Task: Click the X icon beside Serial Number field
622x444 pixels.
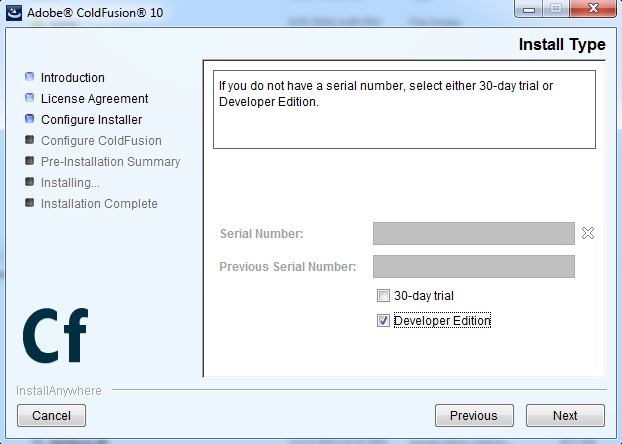Action: tap(588, 233)
